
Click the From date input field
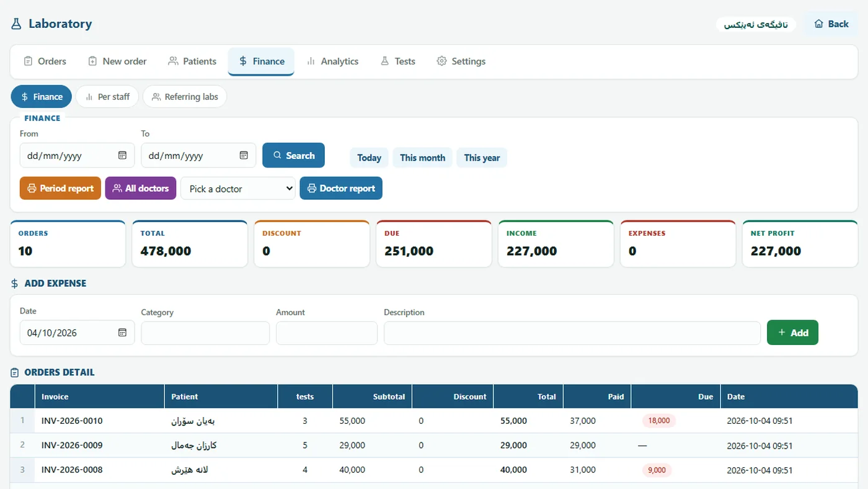tap(77, 156)
